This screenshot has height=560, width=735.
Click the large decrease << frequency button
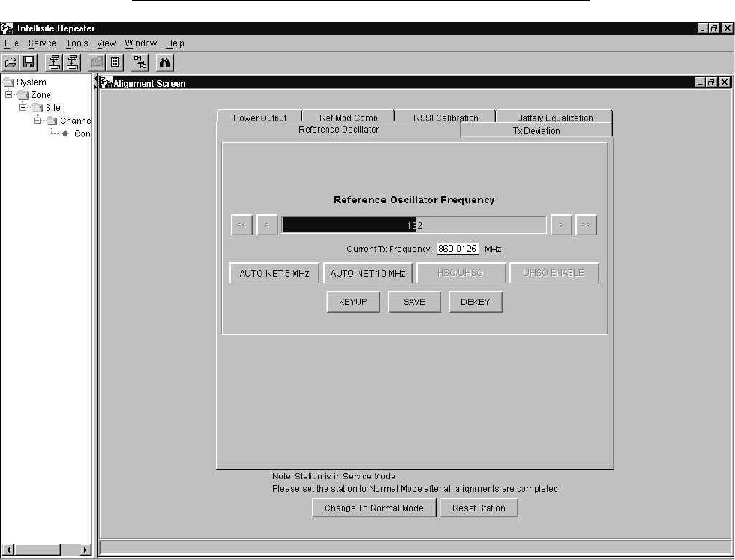pos(241,226)
